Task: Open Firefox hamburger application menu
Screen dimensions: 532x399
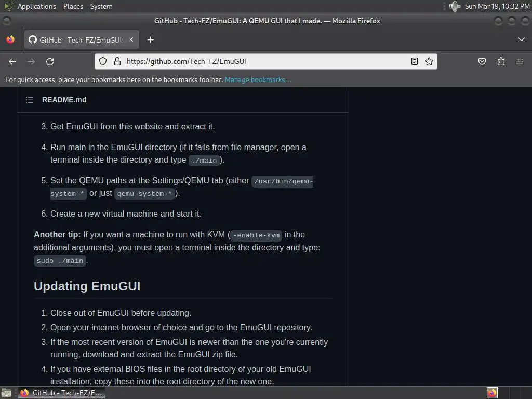Action: (520, 61)
